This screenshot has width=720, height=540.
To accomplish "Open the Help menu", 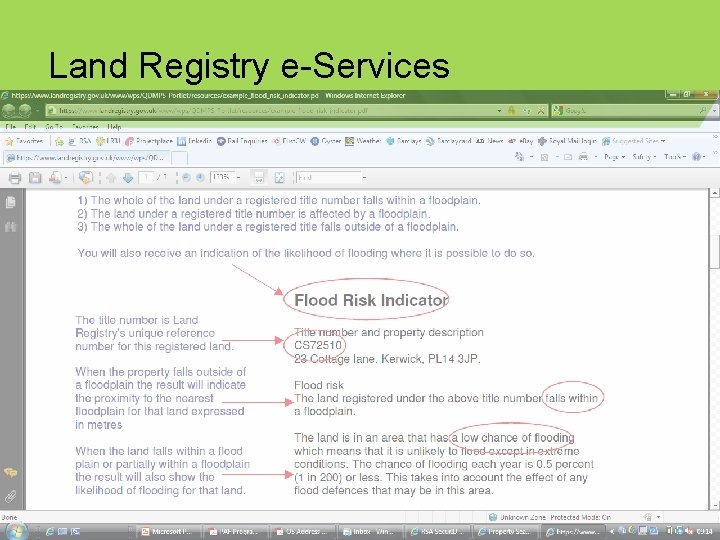I will [x=114, y=127].
